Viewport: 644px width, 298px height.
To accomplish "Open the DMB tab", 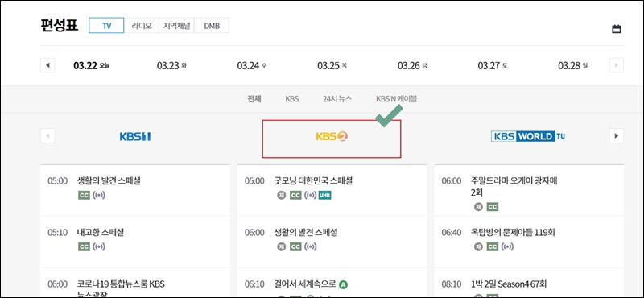I will [x=212, y=26].
